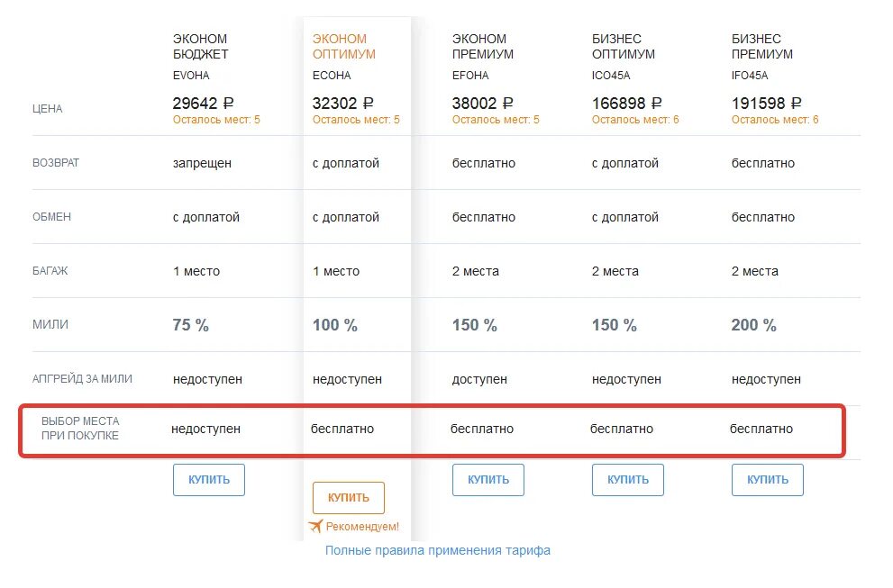Click the 29642 ₽ price
893x588 pixels.
click(x=205, y=104)
